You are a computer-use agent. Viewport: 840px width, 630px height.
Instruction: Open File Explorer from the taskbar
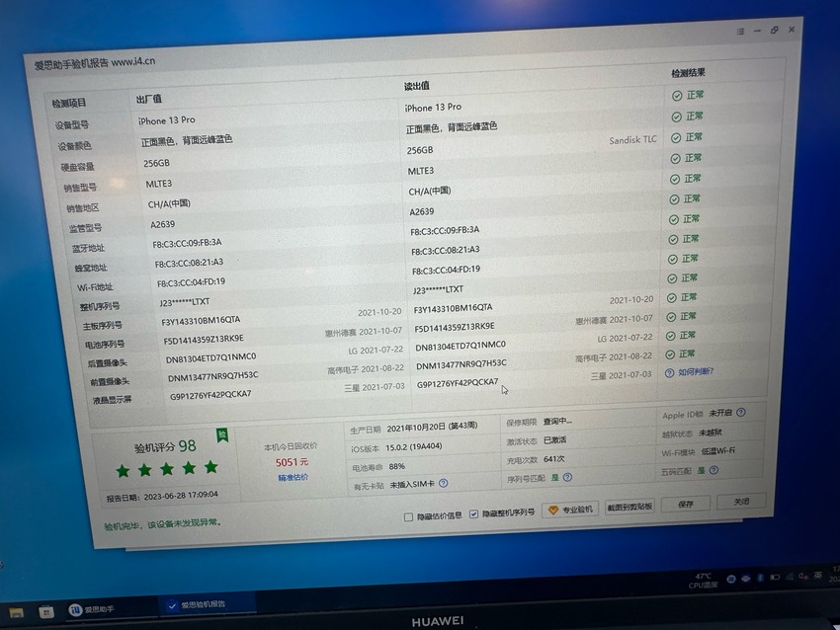coord(17,612)
